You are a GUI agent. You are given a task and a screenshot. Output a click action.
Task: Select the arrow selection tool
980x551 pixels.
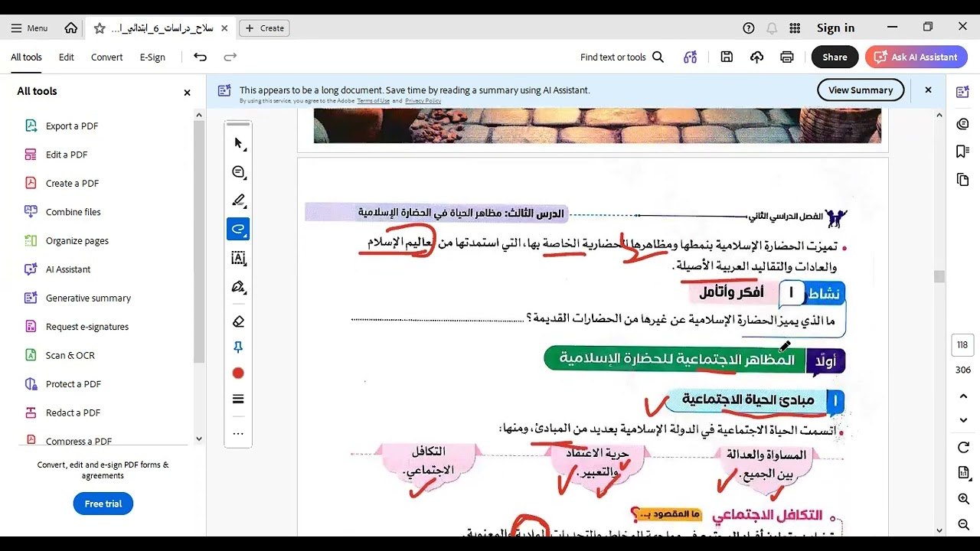238,144
